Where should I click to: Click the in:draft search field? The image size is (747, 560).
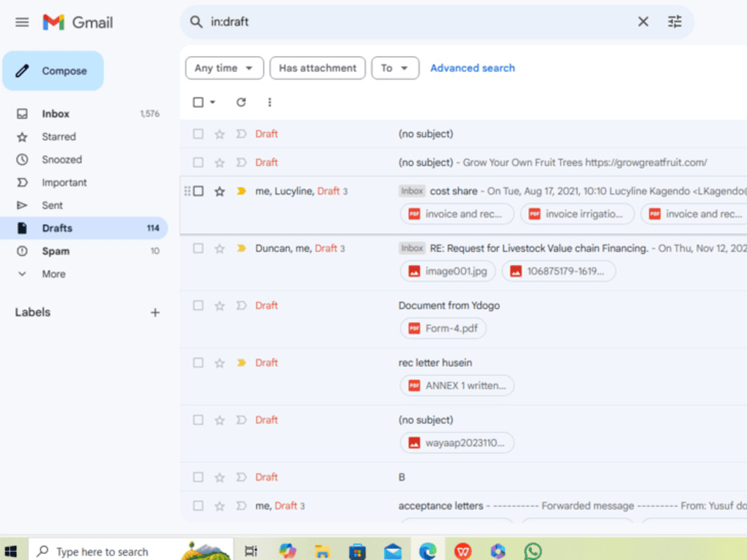pyautogui.click(x=419, y=22)
